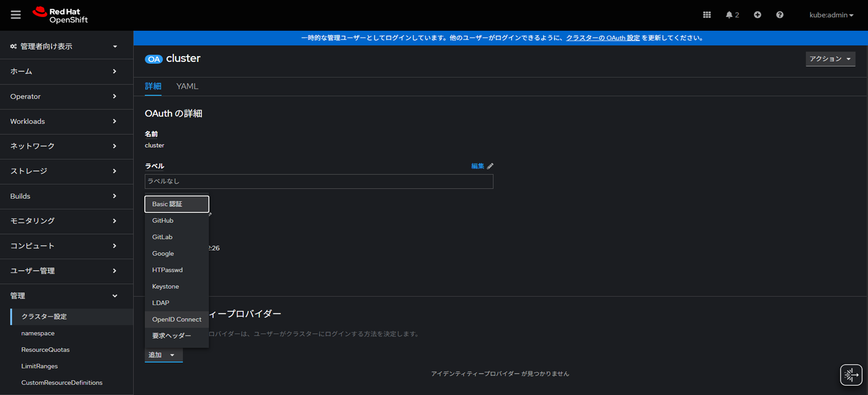Open the kube:admin user dropdown
Viewport: 868px width, 395px height.
click(831, 15)
